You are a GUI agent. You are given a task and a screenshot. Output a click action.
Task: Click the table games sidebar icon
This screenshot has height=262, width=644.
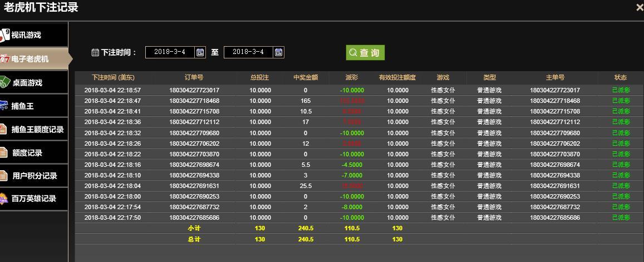pos(4,82)
